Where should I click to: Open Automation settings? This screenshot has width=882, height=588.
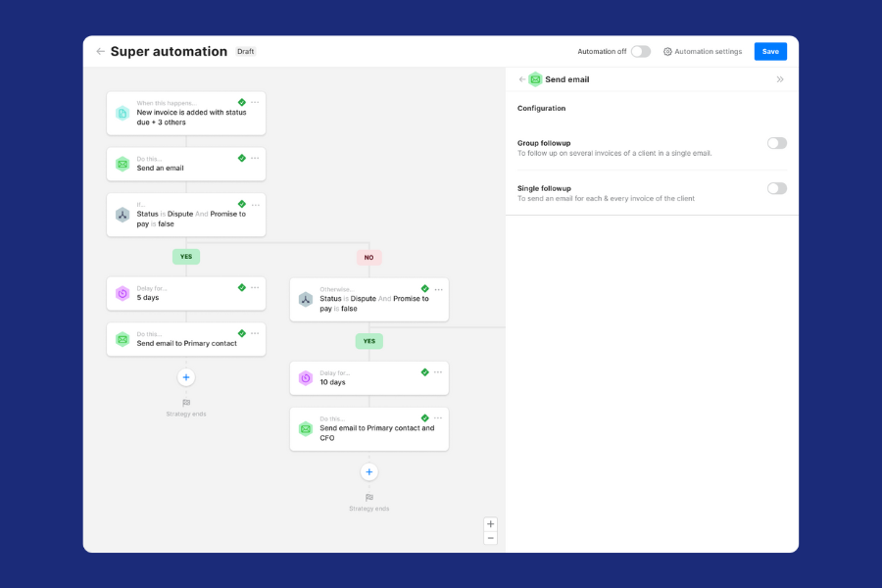(x=703, y=52)
